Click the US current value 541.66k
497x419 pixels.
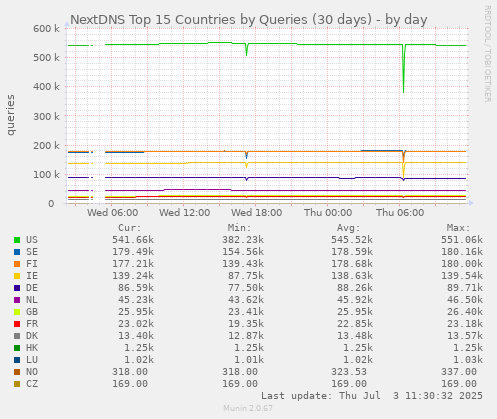pyautogui.click(x=133, y=240)
